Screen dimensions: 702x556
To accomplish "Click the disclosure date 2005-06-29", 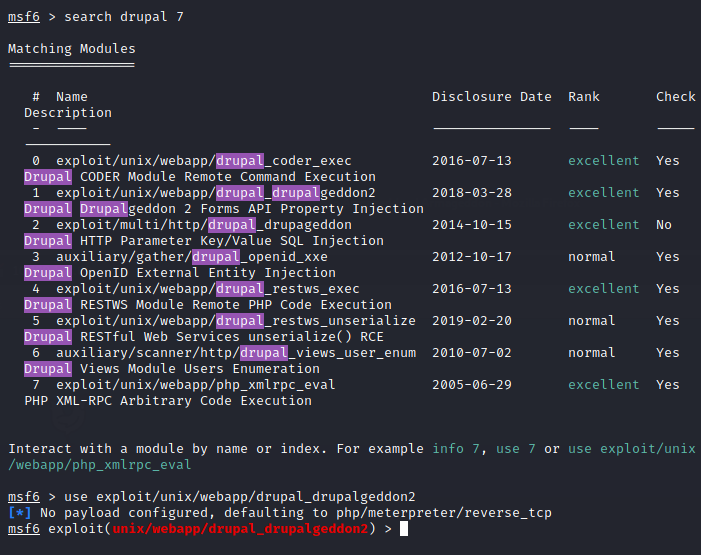I will (471, 385).
